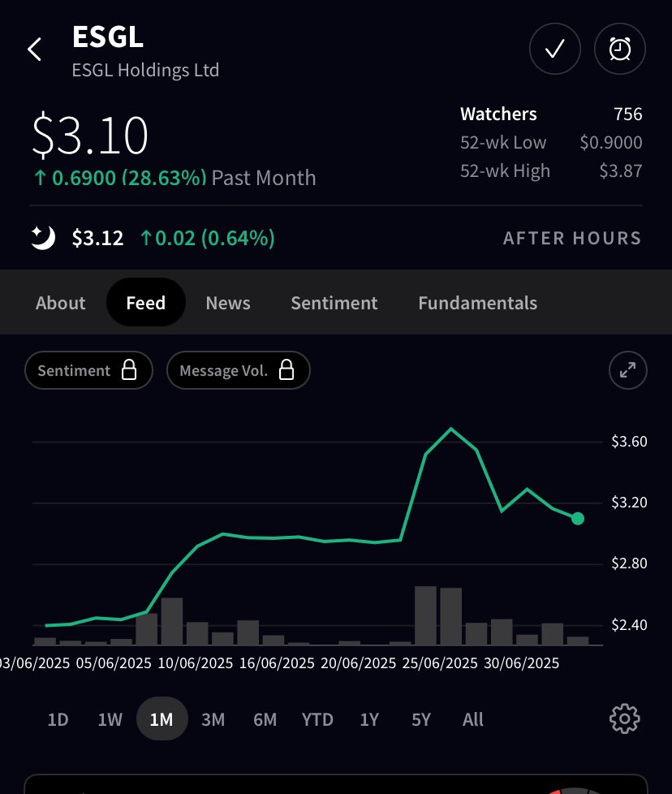Tap the $3.10 current price

(89, 136)
